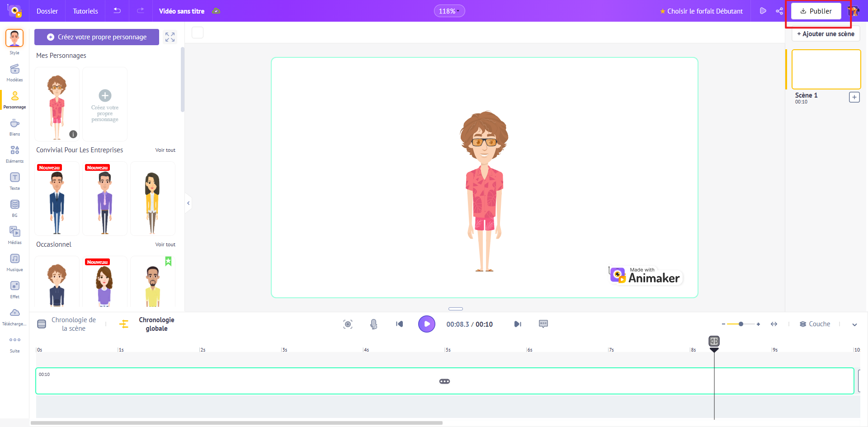This screenshot has height=427, width=868.
Task: Open the Tutoriels menu
Action: [85, 11]
